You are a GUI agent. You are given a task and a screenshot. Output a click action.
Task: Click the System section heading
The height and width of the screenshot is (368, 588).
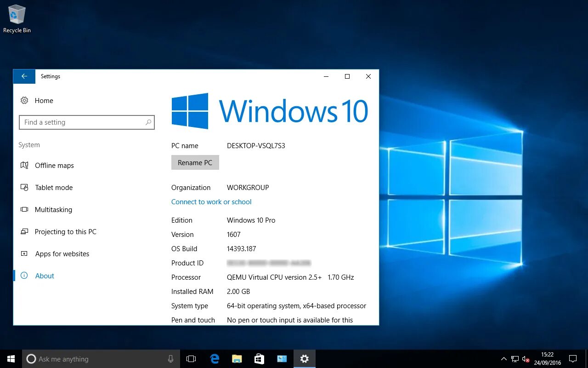coord(29,145)
